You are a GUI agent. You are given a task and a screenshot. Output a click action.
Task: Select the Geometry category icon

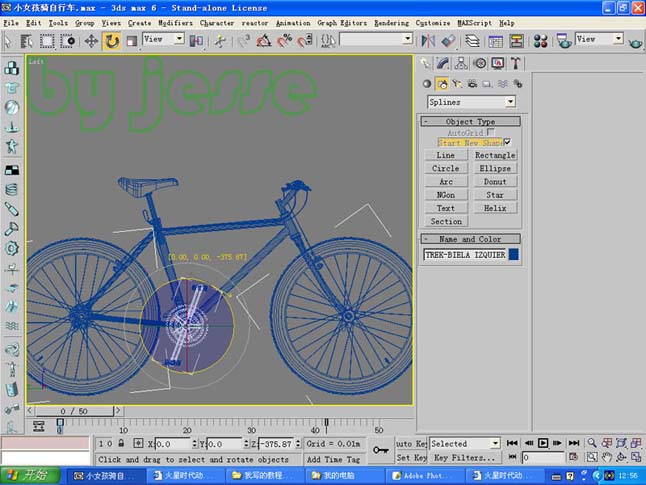(x=427, y=84)
